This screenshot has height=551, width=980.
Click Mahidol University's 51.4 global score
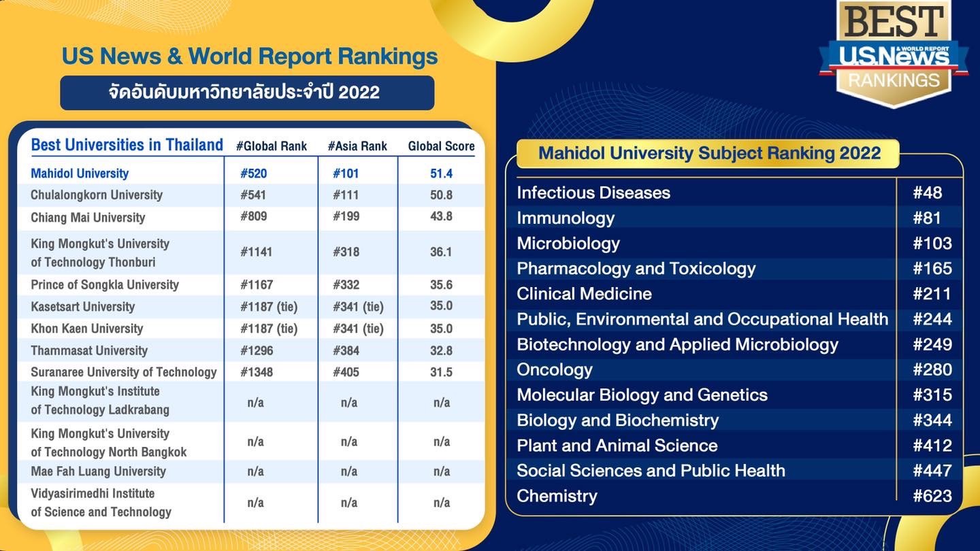point(441,173)
